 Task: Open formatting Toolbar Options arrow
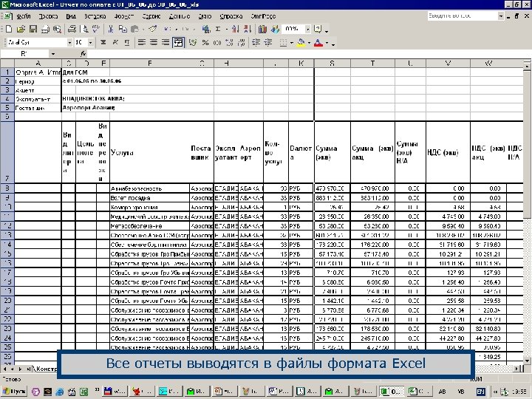pos(333,44)
